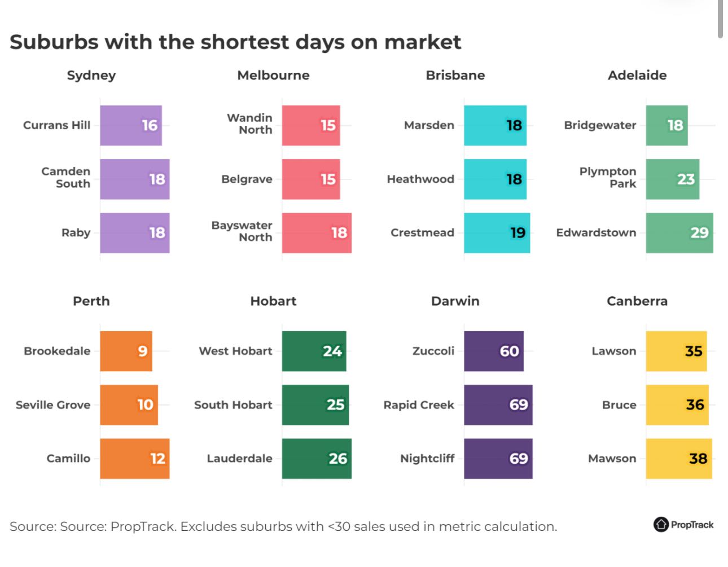
Task: Click the Sydney chart heading
Action: (91, 76)
